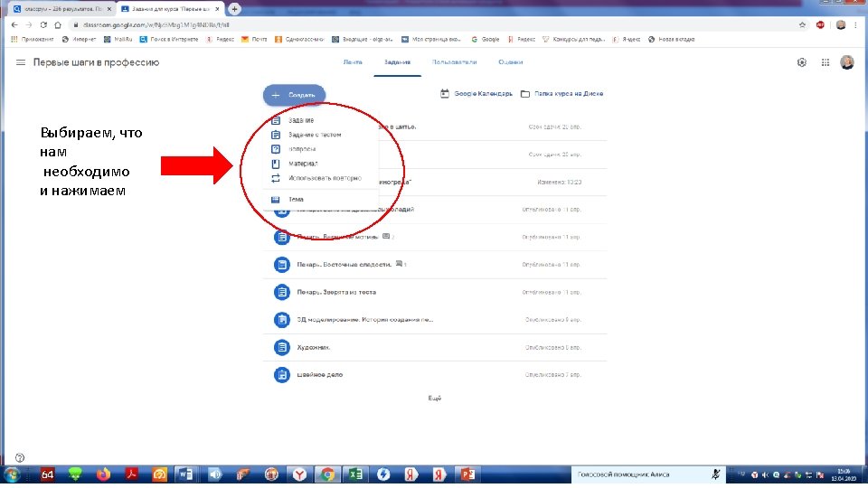
Task: Open Chrome browser menu dots
Action: pos(857,25)
